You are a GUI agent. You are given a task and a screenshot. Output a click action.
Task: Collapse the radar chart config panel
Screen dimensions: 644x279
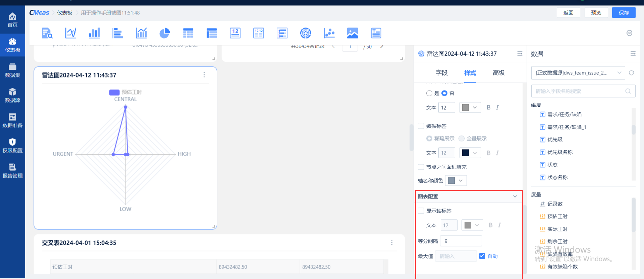click(520, 54)
